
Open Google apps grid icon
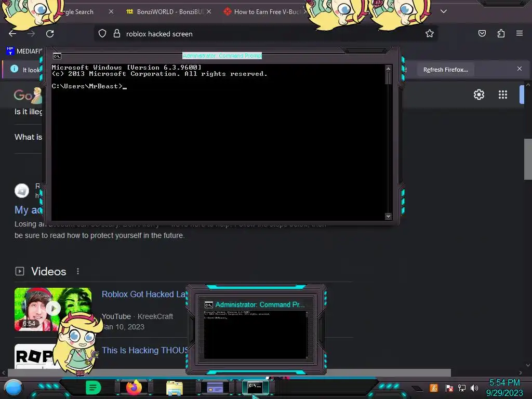503,95
